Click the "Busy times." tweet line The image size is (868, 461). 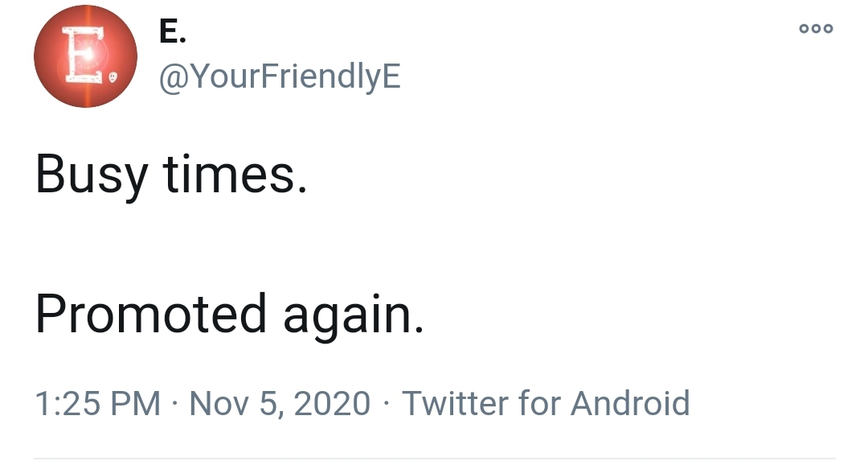pos(170,174)
